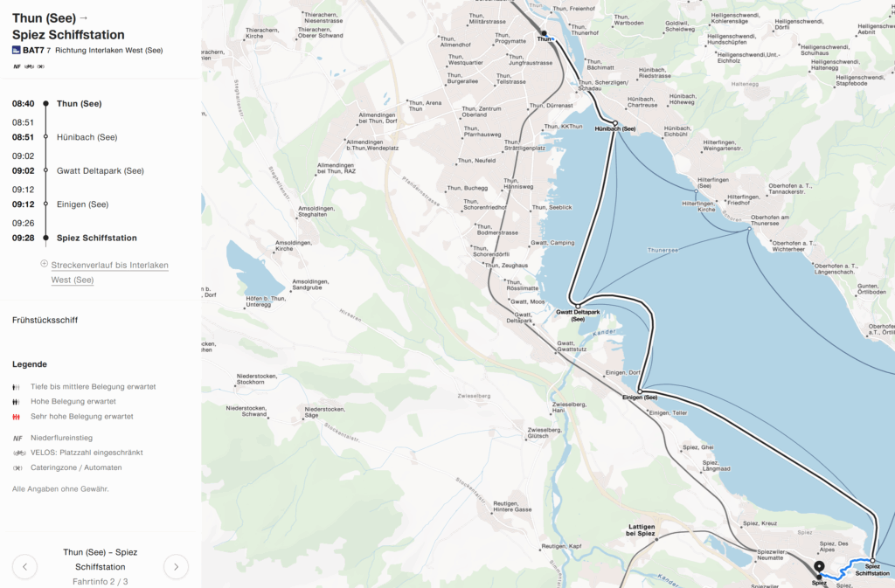
Task: Select Spiez Schiffstation in the stop list
Action: [x=96, y=239]
